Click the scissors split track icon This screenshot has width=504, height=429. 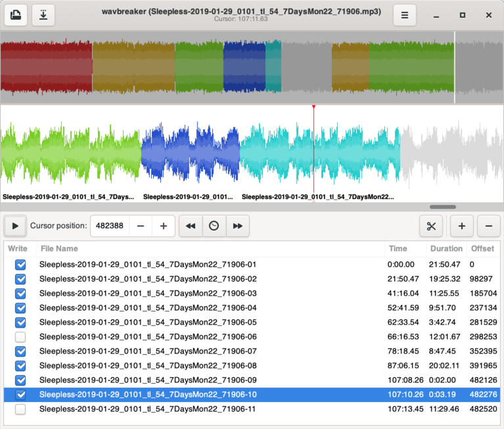(431, 226)
